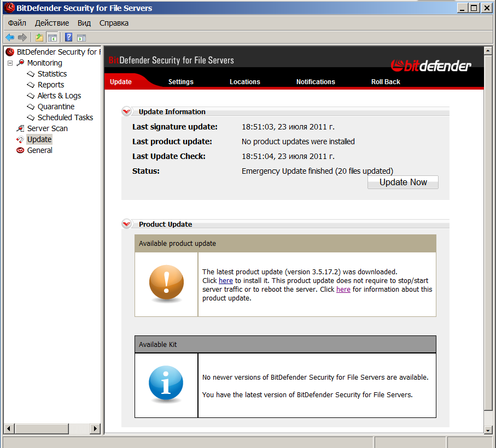Click main pane vertical scrollbar up arrow
This screenshot has height=448, width=496.
tap(488, 51)
